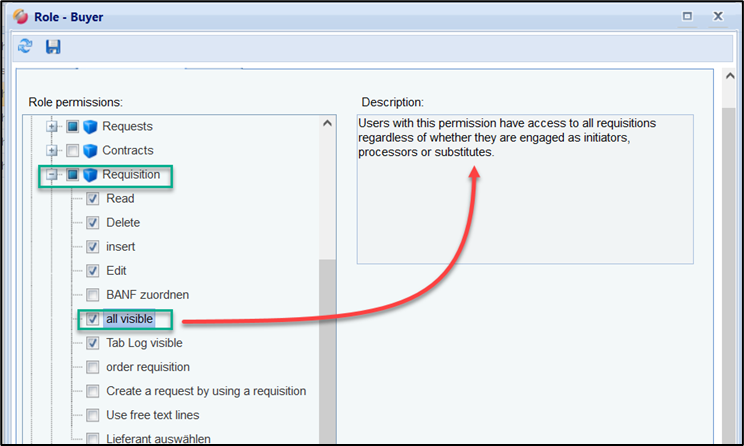Uncheck the Delete permission checkbox
This screenshot has height=446, width=744.
[92, 223]
